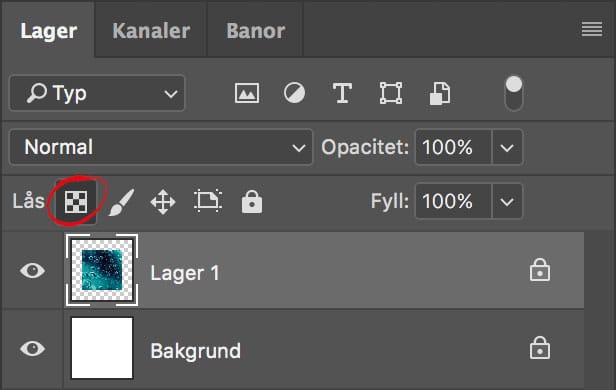Viewport: 616px width, 390px height.
Task: Hide the Bakgrund layer
Action: pyautogui.click(x=32, y=348)
